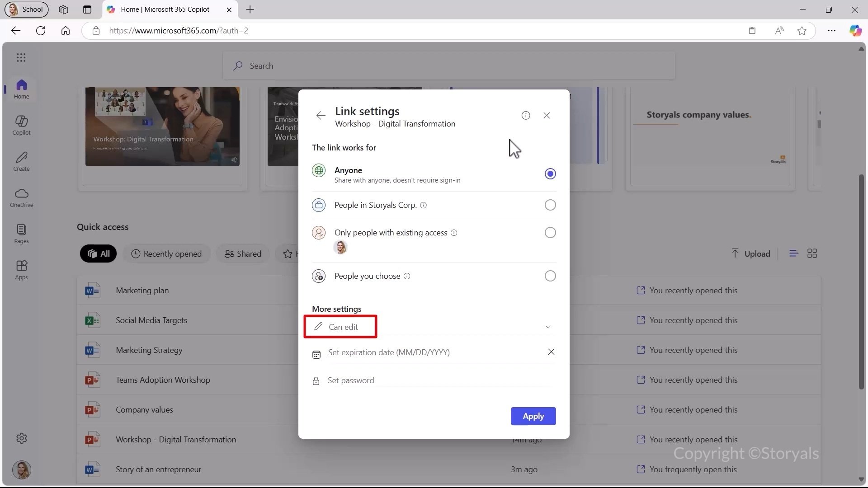Open the School profile button
Viewport: 868px width, 488px height.
(x=27, y=9)
